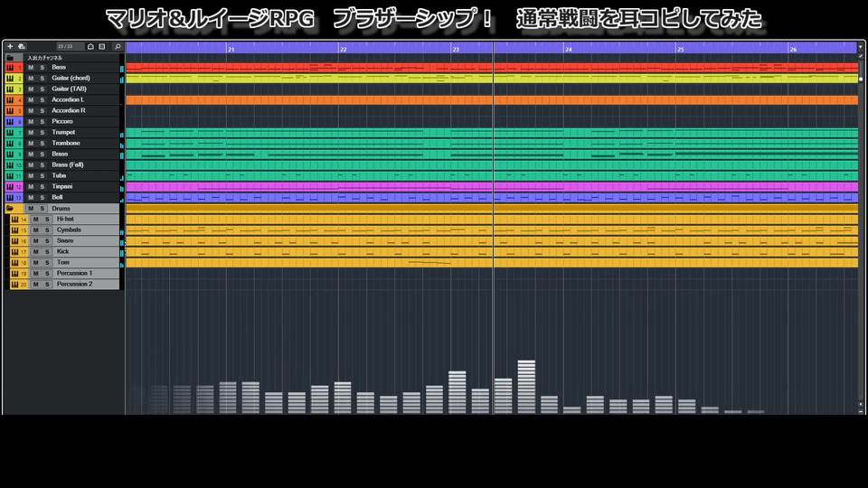The image size is (868, 488).
Task: Open the track presets cloud icon
Action: click(x=22, y=46)
